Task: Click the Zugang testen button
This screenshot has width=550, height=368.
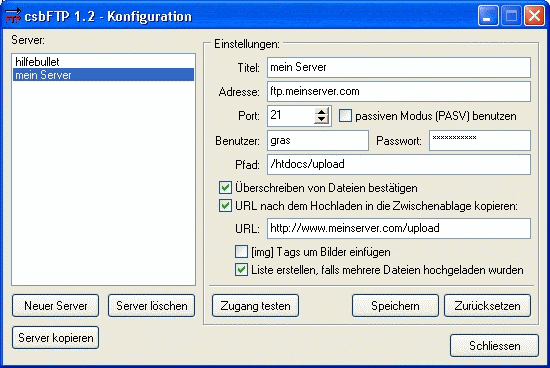Action: pyautogui.click(x=255, y=306)
